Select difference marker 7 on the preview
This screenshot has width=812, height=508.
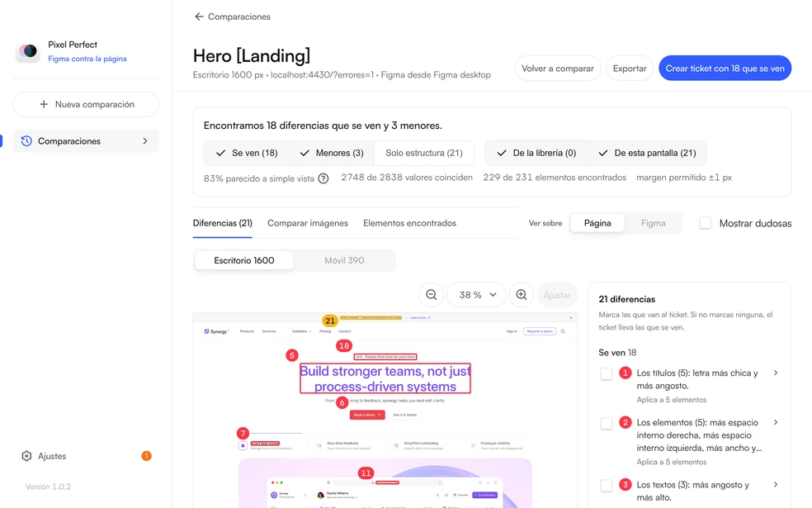coord(243,433)
